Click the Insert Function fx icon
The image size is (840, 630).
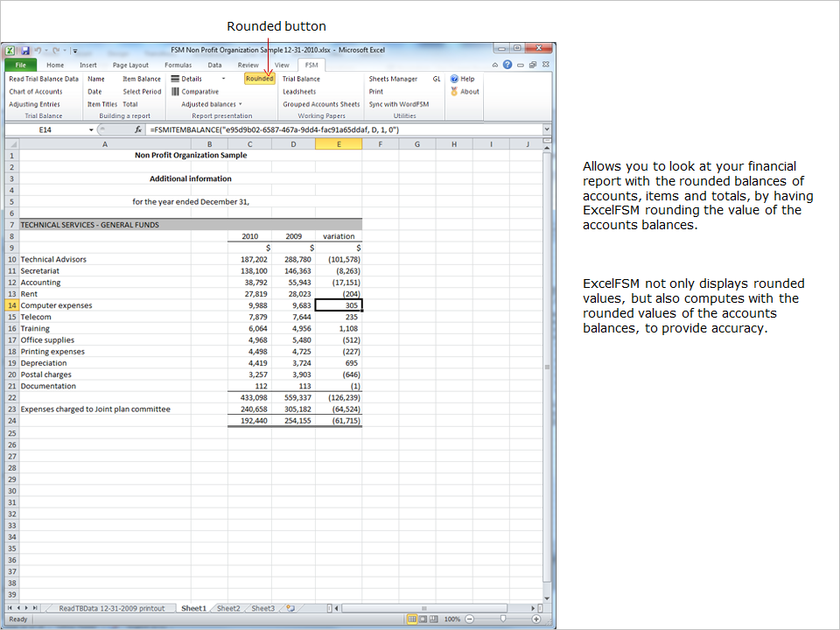(138, 129)
